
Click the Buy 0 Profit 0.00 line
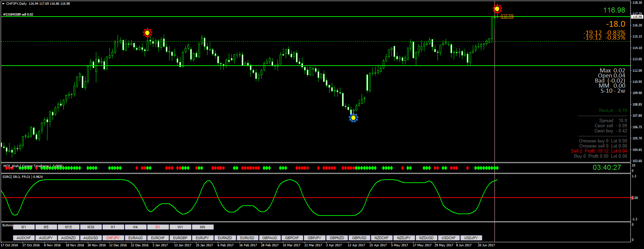coord(601,156)
